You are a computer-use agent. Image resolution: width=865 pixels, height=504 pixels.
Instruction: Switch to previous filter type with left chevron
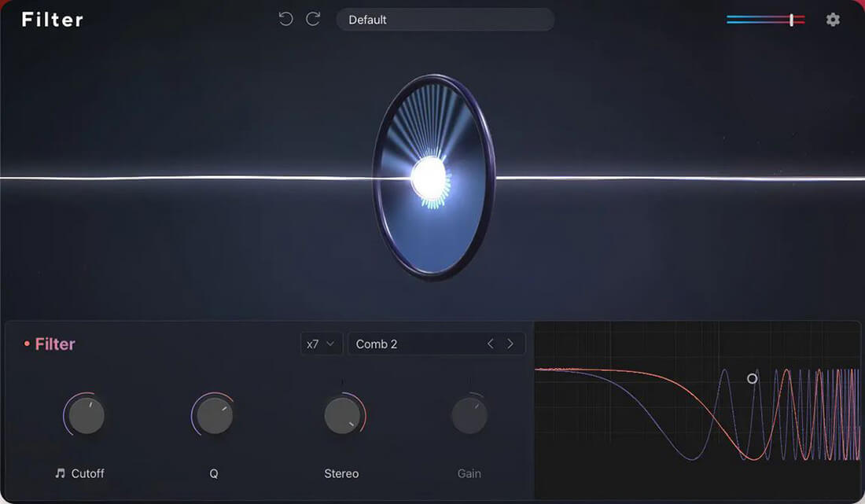[x=490, y=344]
